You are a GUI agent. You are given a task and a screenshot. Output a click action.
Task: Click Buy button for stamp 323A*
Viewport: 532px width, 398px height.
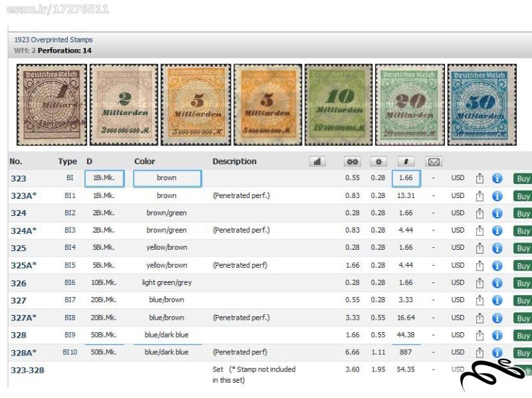(523, 196)
